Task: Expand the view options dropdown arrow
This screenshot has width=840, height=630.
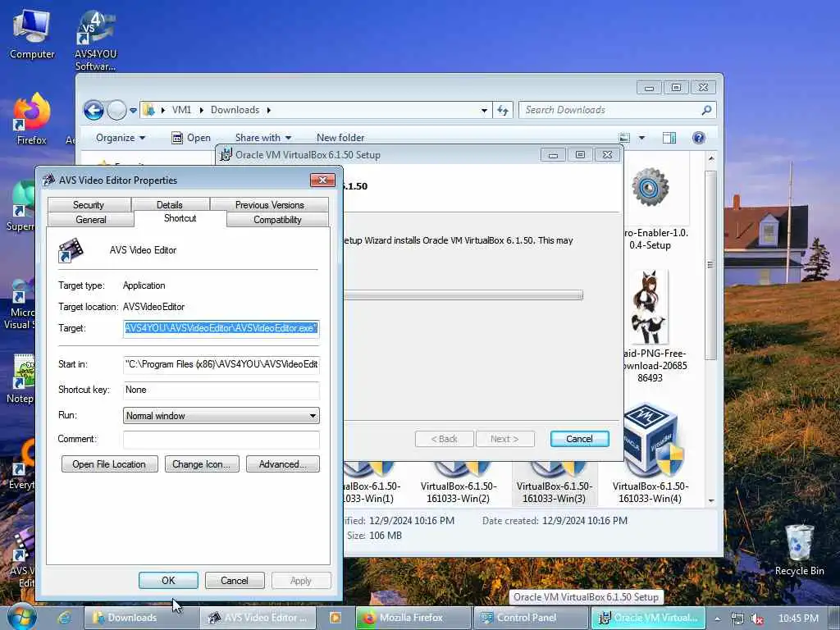Action: [641, 138]
